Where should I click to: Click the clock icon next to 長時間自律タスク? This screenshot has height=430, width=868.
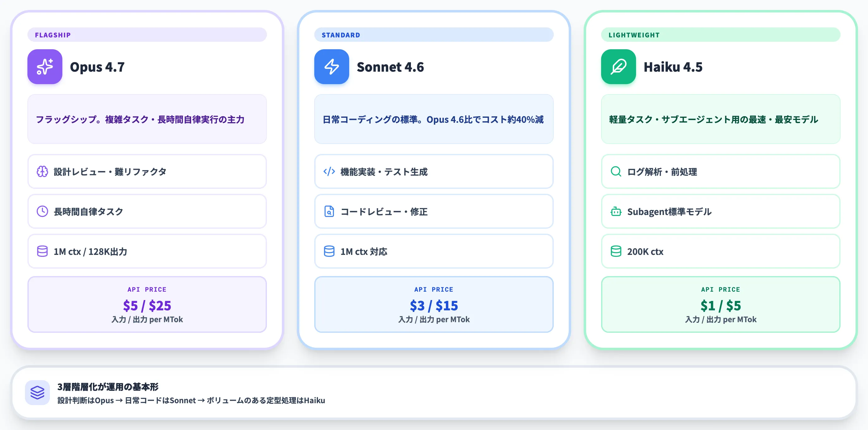(x=42, y=212)
